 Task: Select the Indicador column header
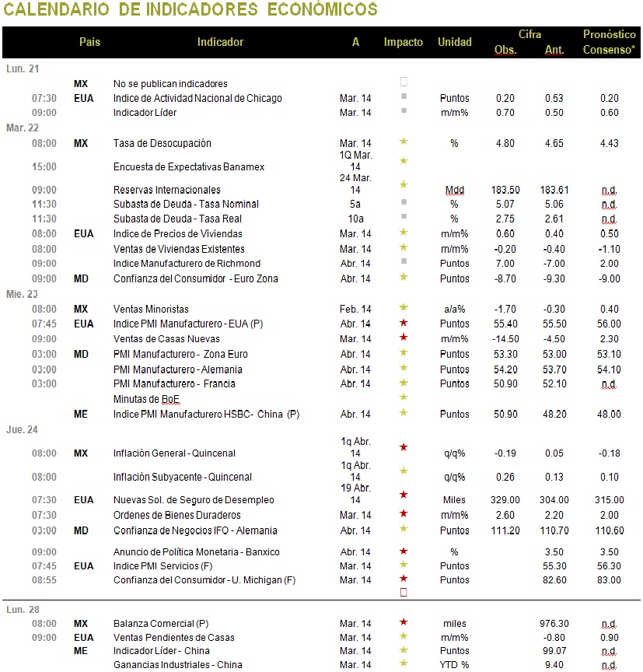tap(220, 42)
